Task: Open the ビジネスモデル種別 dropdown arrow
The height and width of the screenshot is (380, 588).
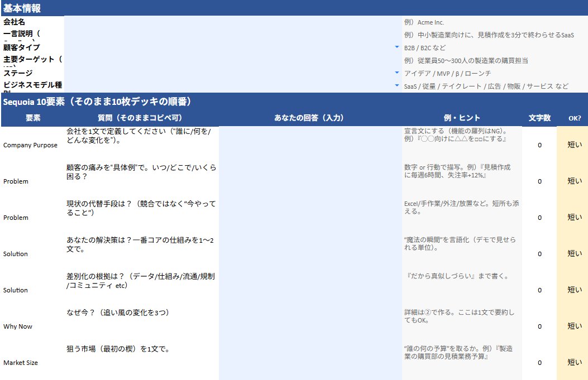Action: [397, 85]
